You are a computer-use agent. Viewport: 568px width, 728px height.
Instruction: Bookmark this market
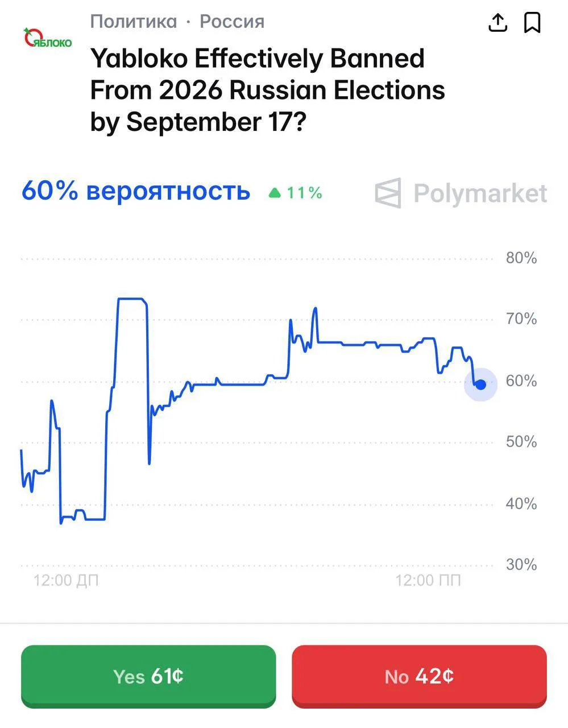(x=532, y=23)
